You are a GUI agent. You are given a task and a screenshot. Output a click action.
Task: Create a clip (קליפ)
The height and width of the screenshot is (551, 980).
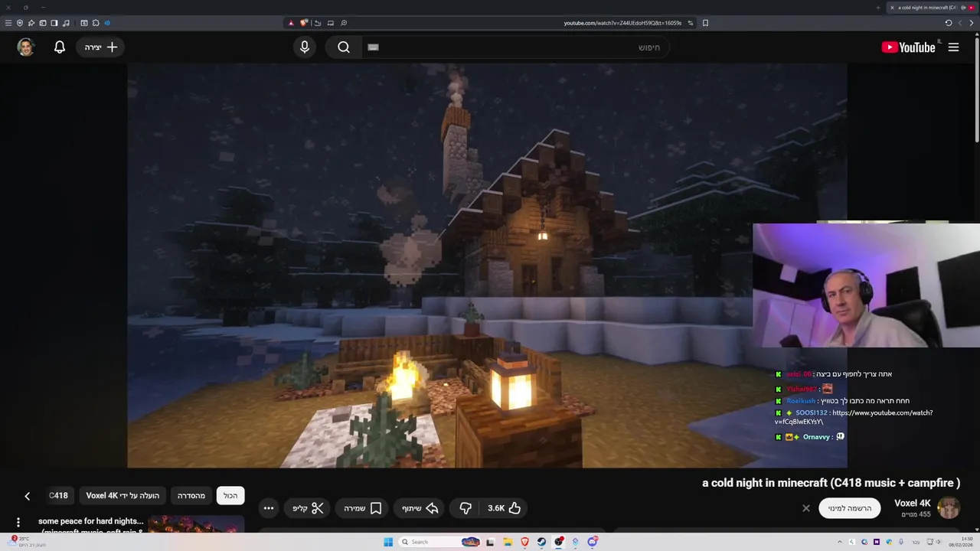tap(308, 508)
